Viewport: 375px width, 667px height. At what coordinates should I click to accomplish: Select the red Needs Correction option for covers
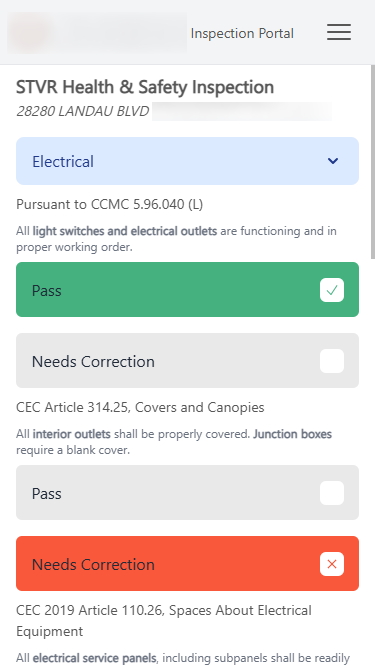[188, 564]
